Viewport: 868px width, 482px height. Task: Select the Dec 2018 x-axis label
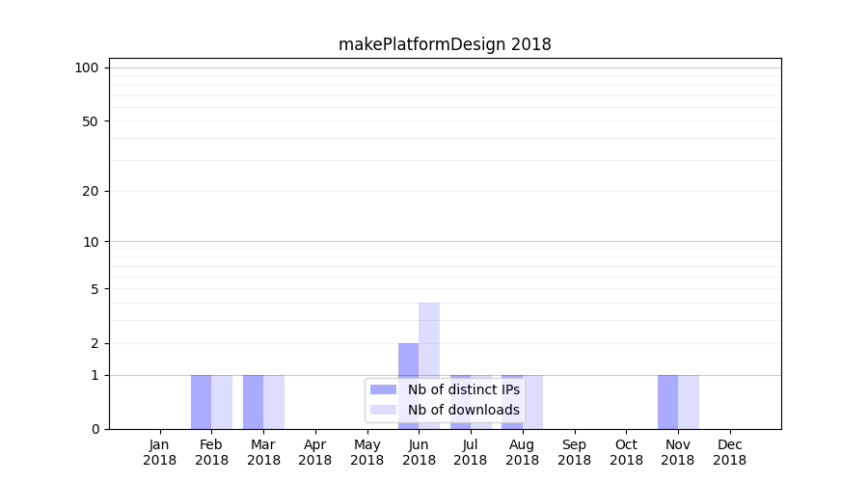pos(729,452)
